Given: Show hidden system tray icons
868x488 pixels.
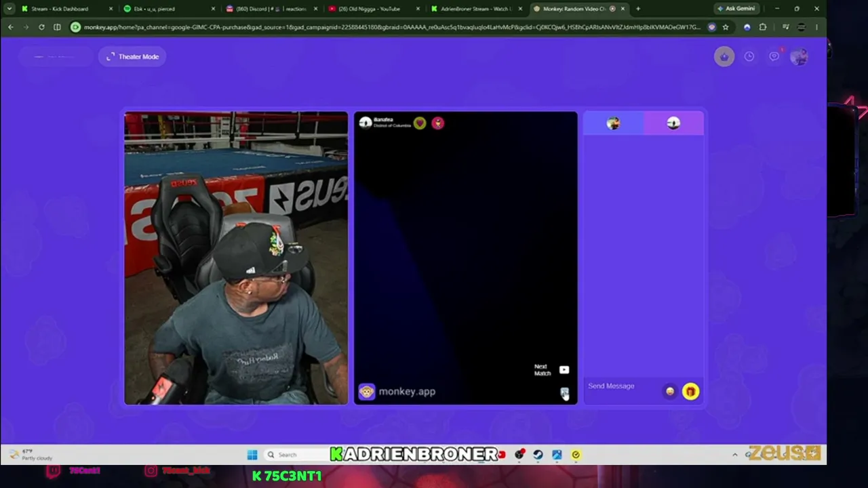Looking at the screenshot, I should 735,455.
